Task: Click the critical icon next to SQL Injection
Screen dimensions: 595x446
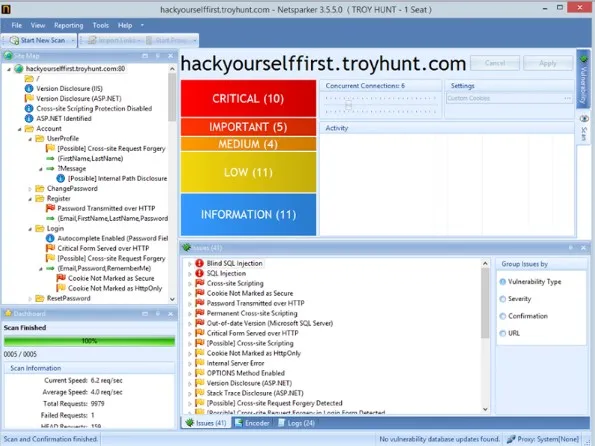Action: (200, 273)
